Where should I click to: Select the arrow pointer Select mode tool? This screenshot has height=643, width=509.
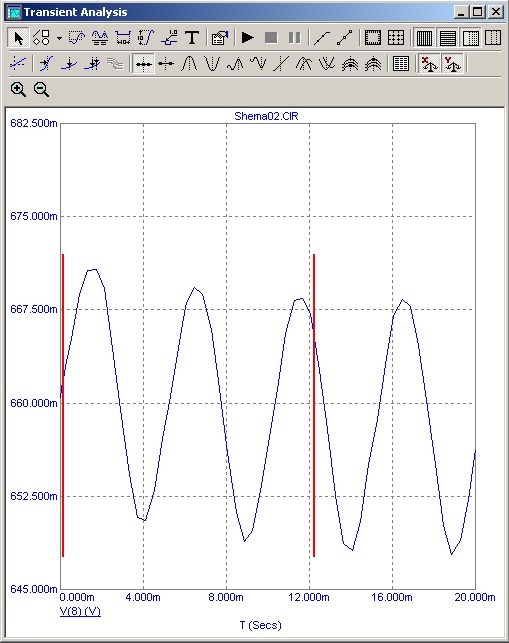18,38
